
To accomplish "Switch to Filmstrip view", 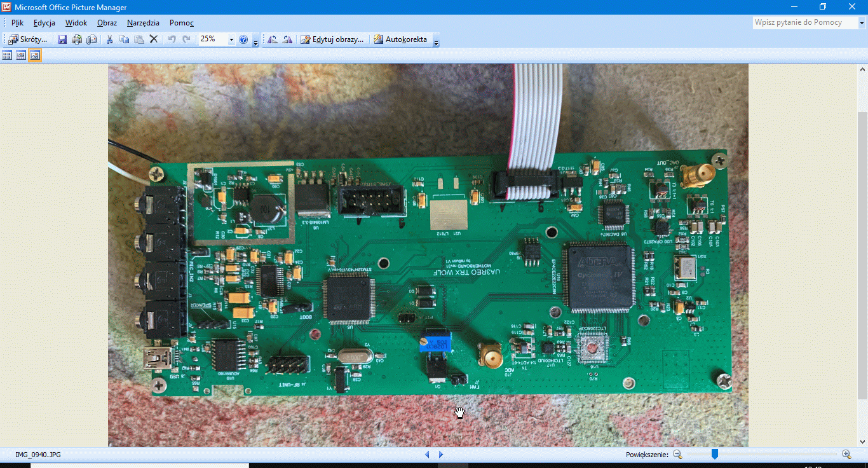I will coord(21,55).
